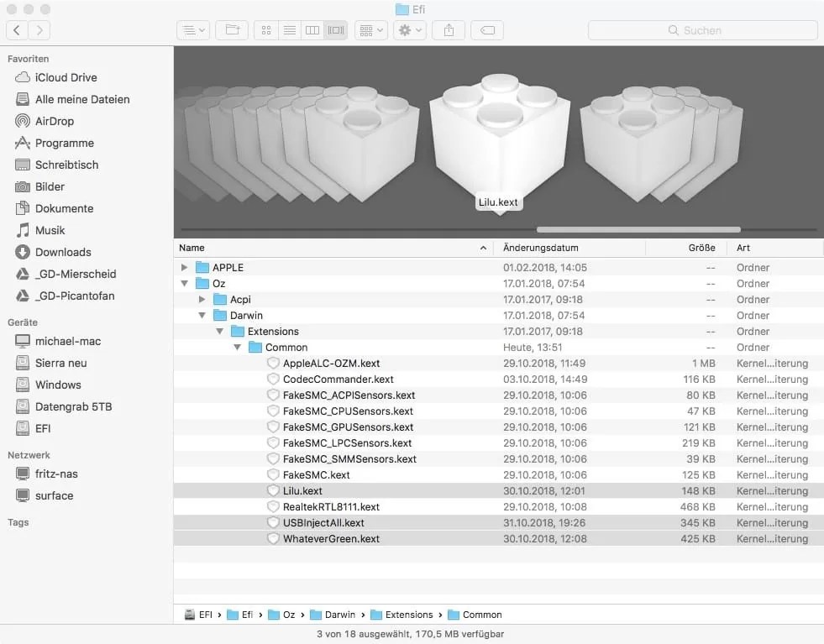Select USBInjectAll.kext file
The width and height of the screenshot is (824, 644).
coord(499,522)
